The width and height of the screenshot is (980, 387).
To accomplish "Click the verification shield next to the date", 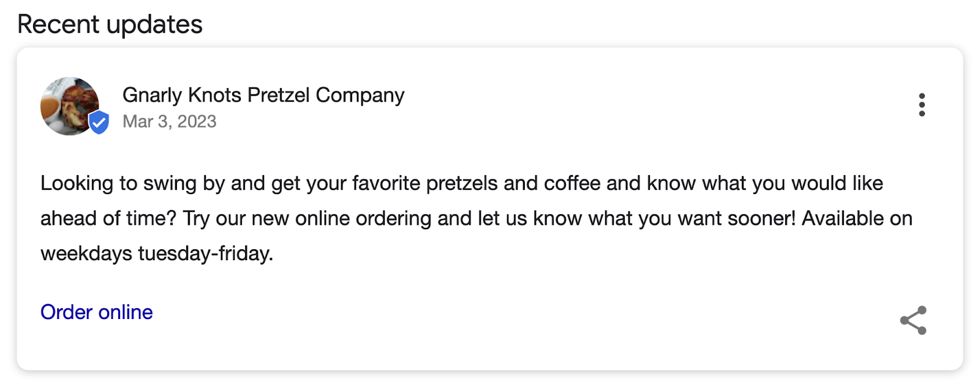I will click(100, 122).
